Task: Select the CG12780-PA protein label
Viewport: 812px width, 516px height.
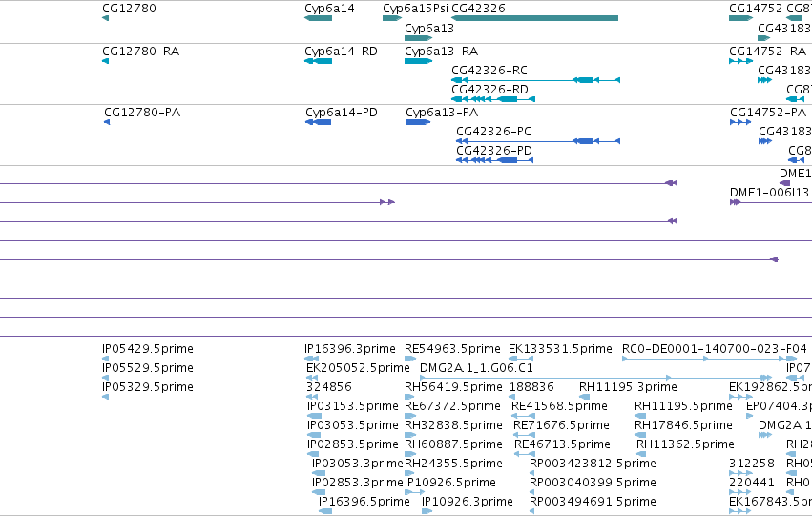Action: pyautogui.click(x=142, y=113)
